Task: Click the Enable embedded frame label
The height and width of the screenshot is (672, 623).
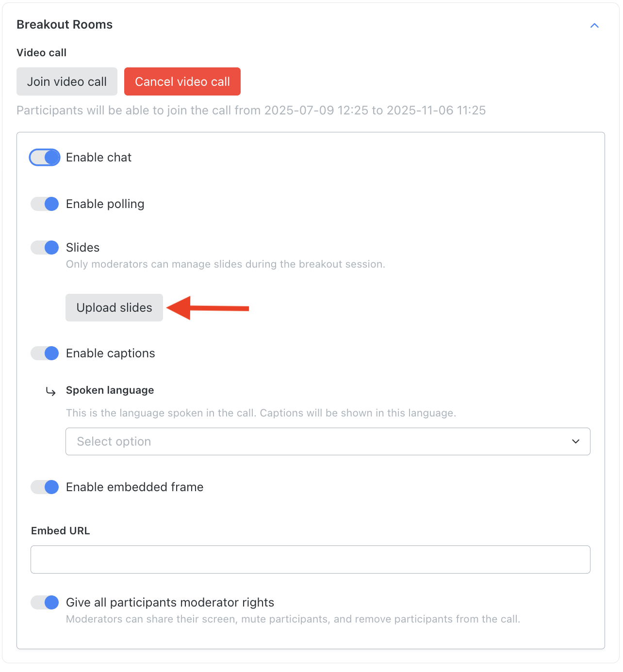Action: click(x=135, y=487)
